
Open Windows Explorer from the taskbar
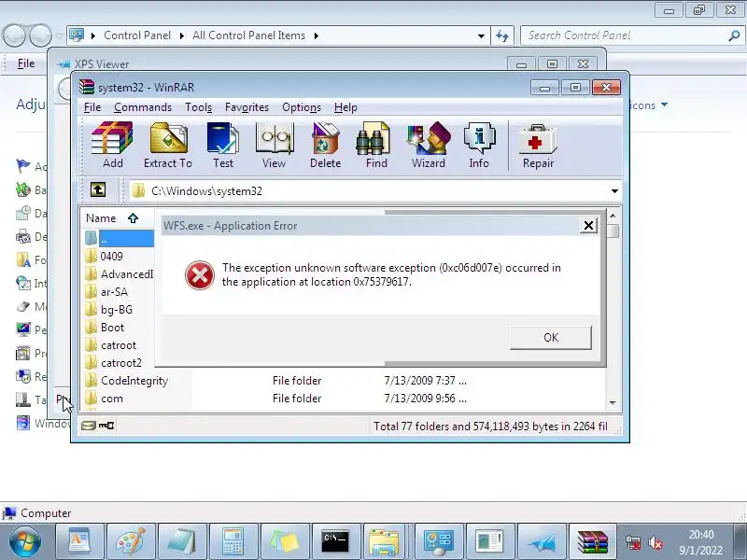coord(387,541)
